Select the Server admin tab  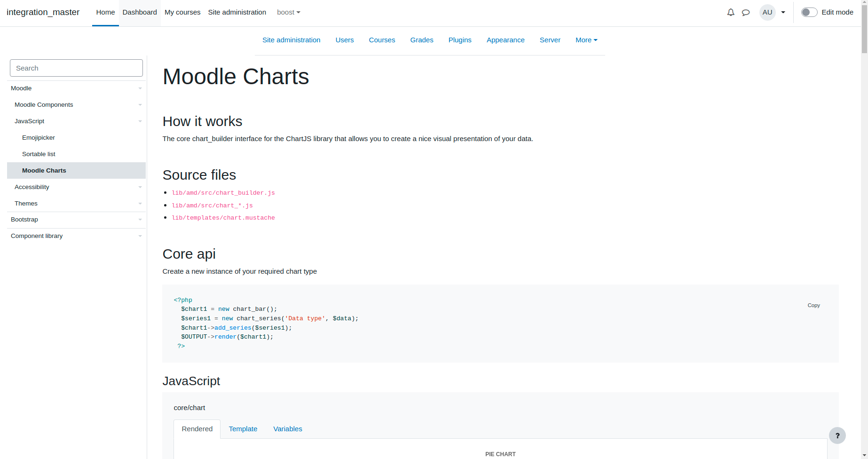pyautogui.click(x=550, y=40)
